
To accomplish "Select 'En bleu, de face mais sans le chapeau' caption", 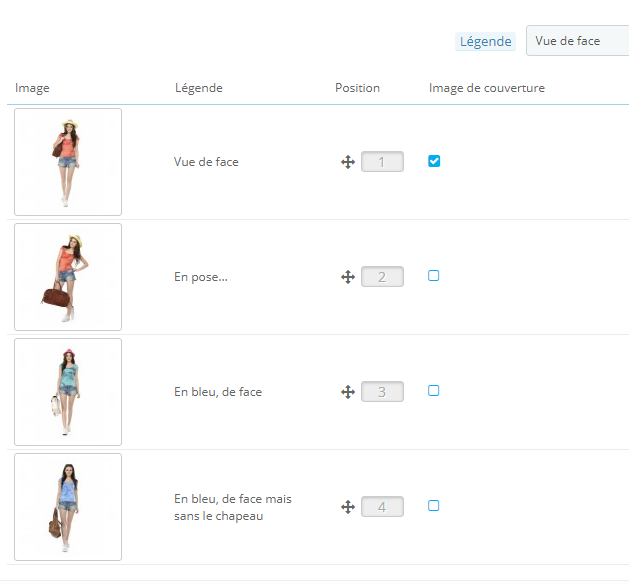I will [x=233, y=507].
